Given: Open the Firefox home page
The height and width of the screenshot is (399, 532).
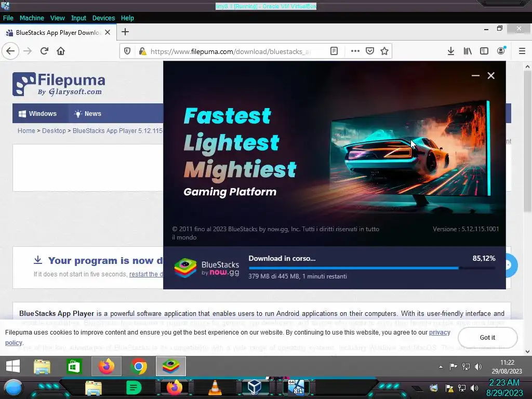Looking at the screenshot, I should coord(61,51).
